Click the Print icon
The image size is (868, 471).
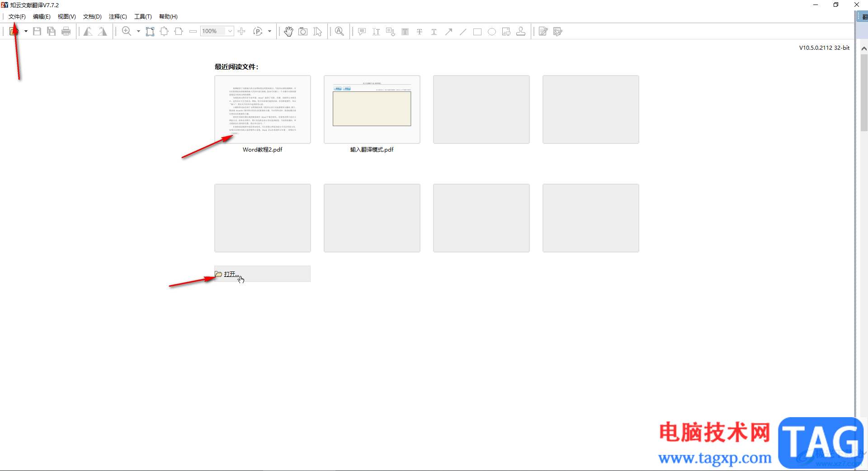(66, 31)
